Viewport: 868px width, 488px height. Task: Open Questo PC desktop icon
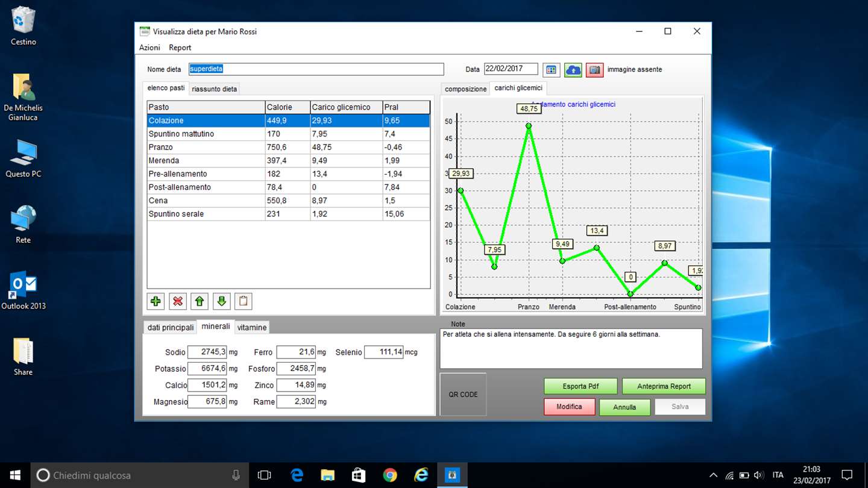24,158
